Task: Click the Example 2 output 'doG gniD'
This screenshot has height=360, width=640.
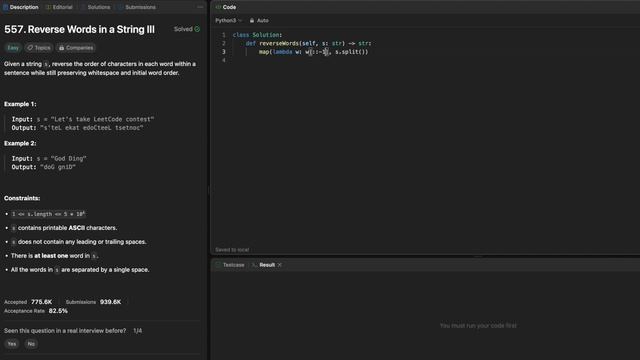Action: tap(58, 167)
